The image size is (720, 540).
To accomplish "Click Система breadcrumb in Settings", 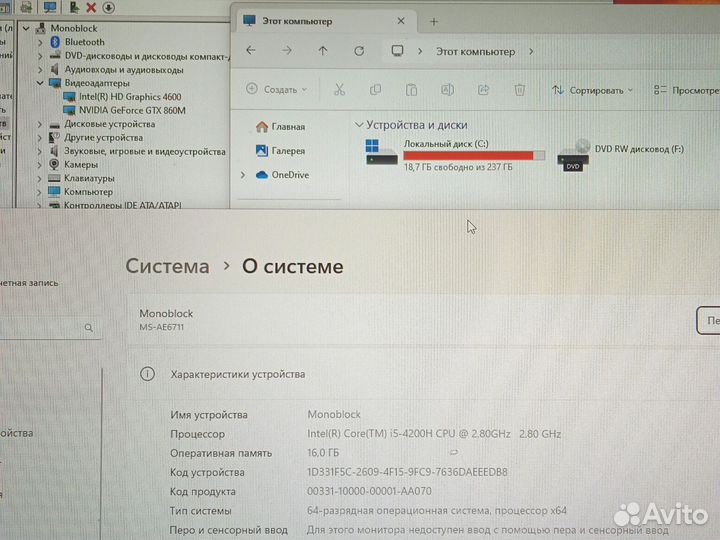I will (x=167, y=266).
